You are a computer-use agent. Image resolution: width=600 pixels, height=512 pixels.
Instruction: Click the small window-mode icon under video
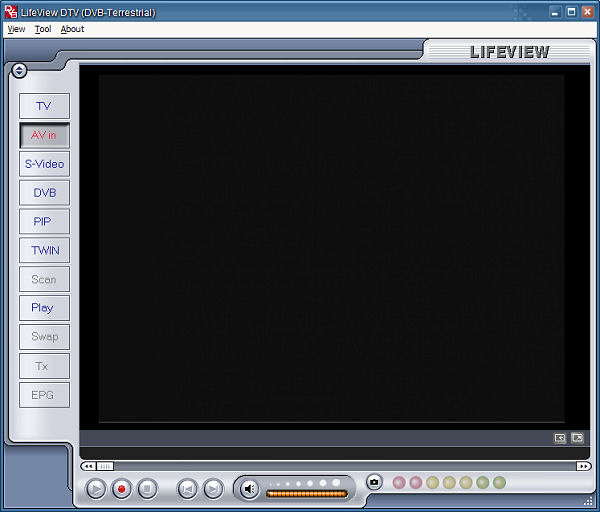[x=560, y=438]
